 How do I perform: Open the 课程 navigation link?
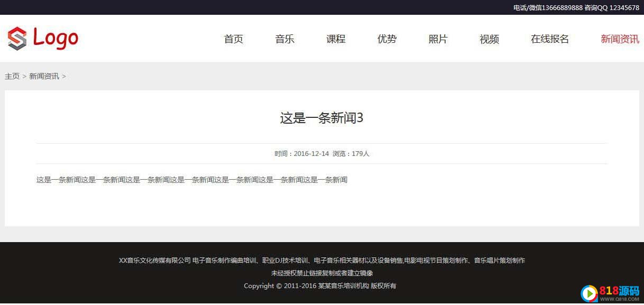click(336, 39)
